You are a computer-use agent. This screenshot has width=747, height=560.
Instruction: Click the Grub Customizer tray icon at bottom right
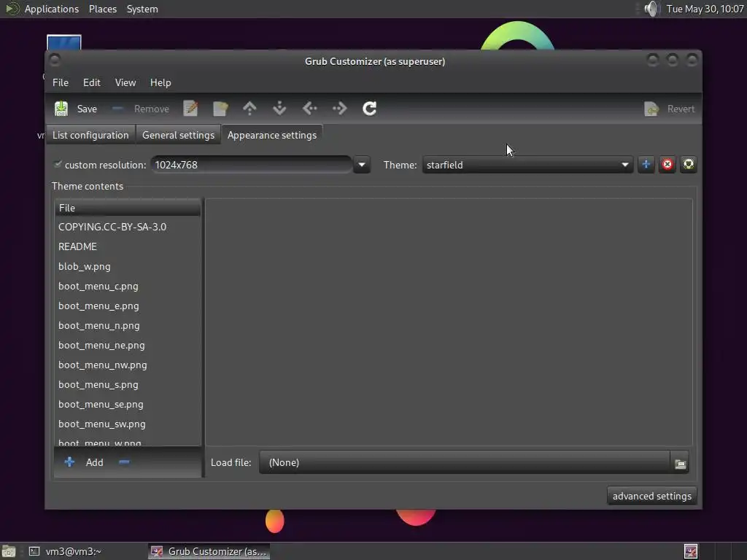pyautogui.click(x=691, y=551)
